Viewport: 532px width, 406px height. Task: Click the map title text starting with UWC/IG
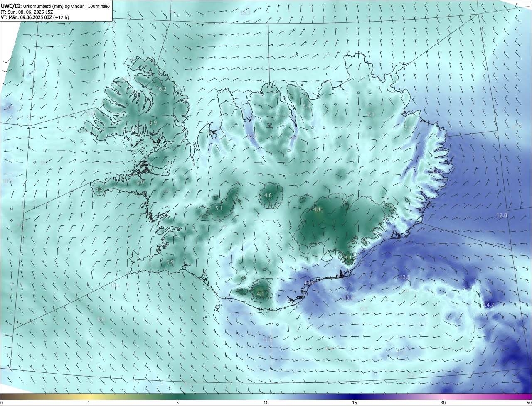55,5
